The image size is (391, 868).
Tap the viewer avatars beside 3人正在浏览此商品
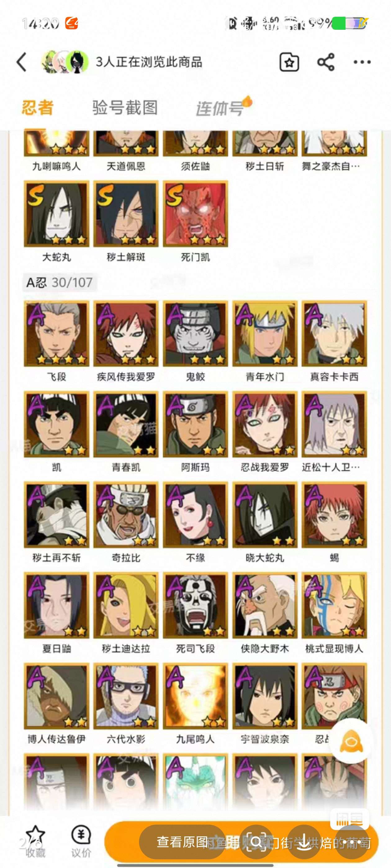point(65,62)
